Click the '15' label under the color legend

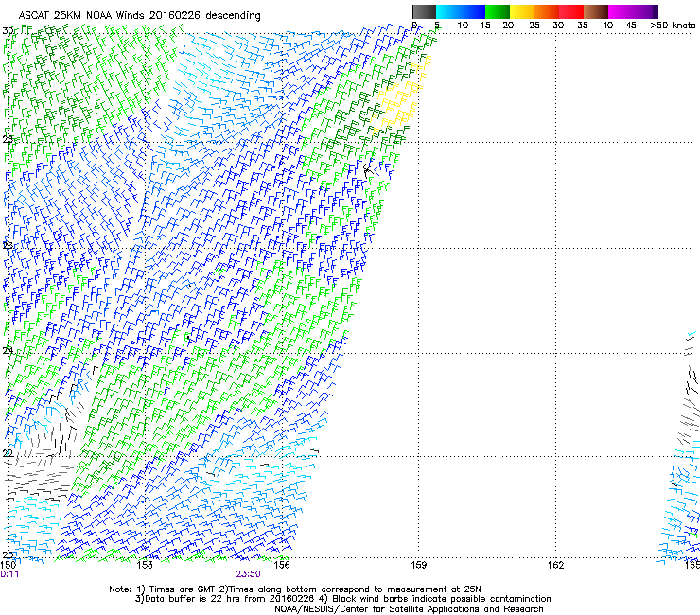[x=485, y=26]
